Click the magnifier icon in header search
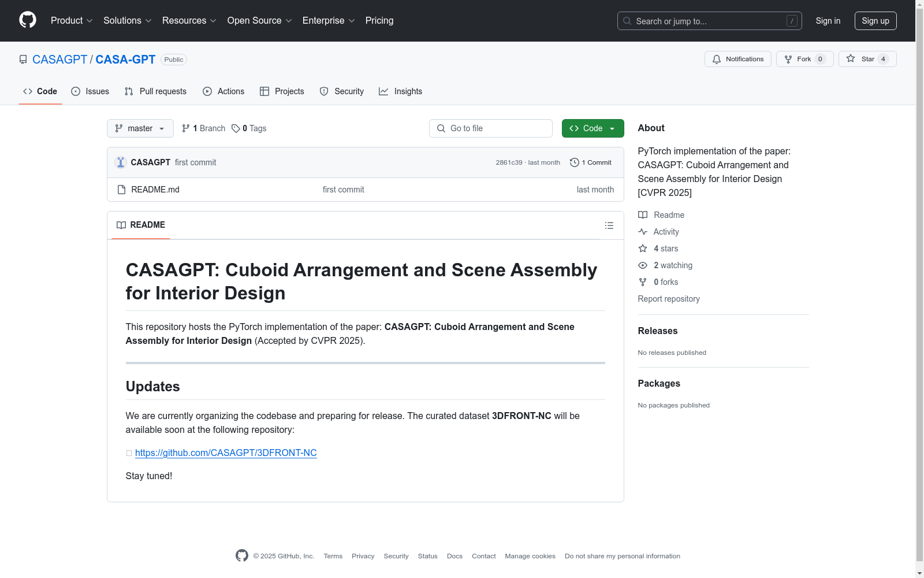Image resolution: width=924 pixels, height=578 pixels. pos(627,21)
